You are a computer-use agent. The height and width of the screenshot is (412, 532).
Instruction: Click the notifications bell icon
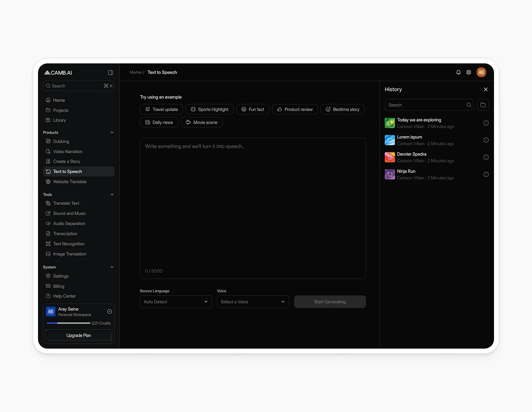(458, 72)
